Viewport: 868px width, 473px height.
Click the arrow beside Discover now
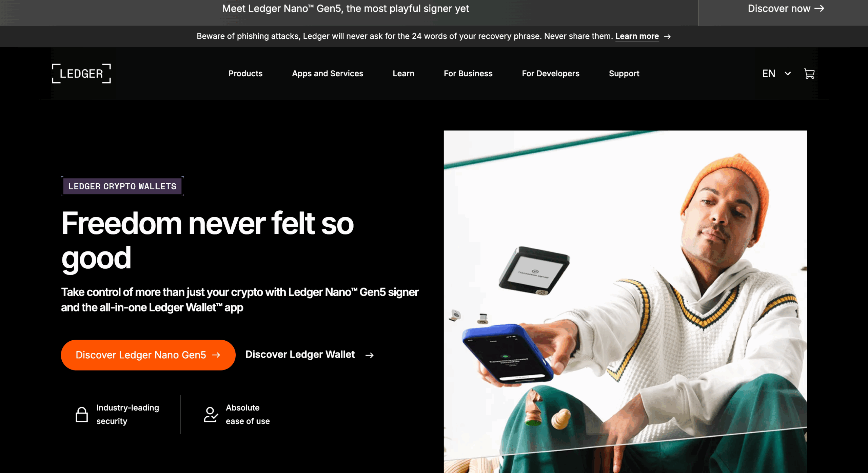click(x=820, y=8)
